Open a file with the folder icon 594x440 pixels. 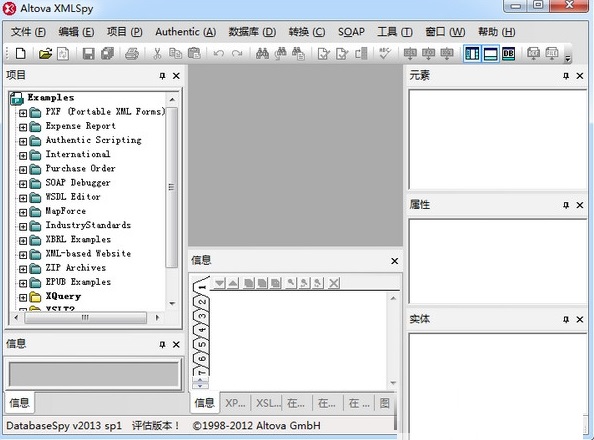[x=45, y=53]
